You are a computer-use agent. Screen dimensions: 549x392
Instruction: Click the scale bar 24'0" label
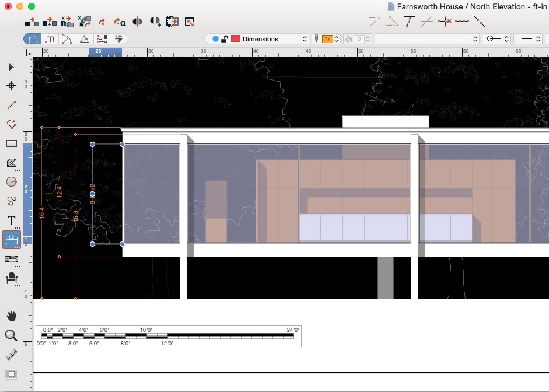[x=293, y=330]
